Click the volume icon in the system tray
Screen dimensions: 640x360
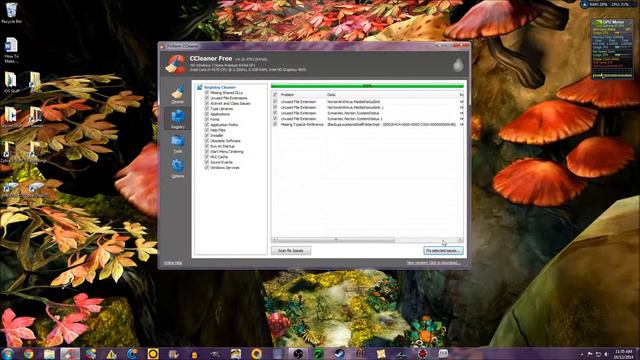tap(606, 354)
